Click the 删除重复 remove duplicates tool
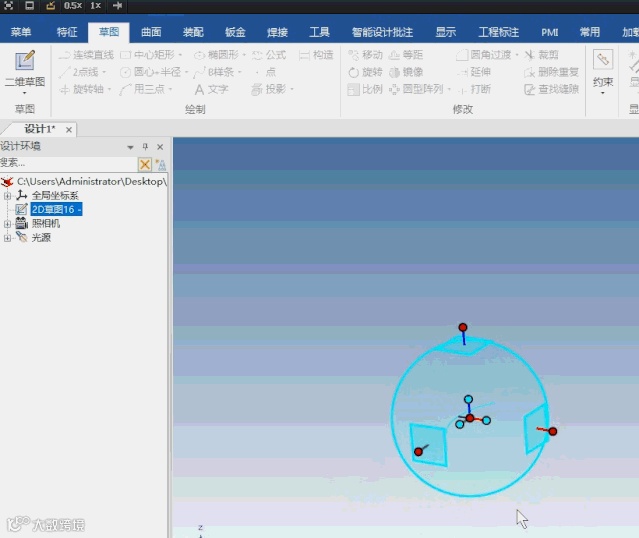 tap(551, 72)
